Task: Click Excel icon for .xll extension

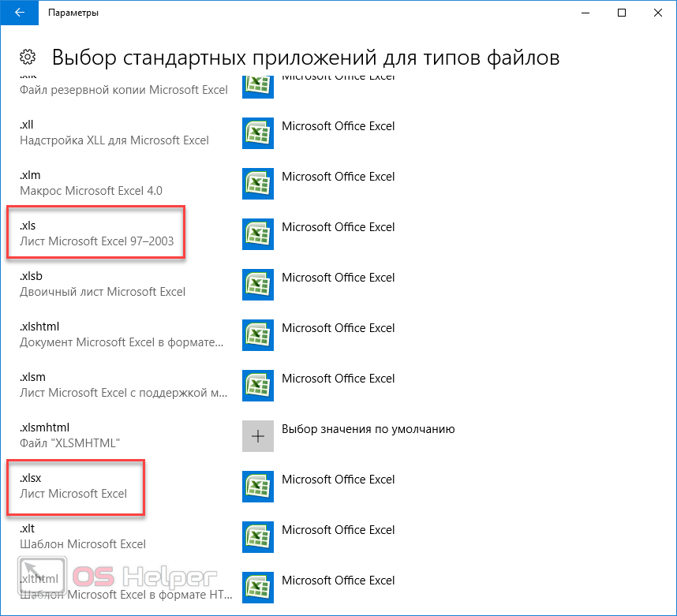Action: (258, 133)
